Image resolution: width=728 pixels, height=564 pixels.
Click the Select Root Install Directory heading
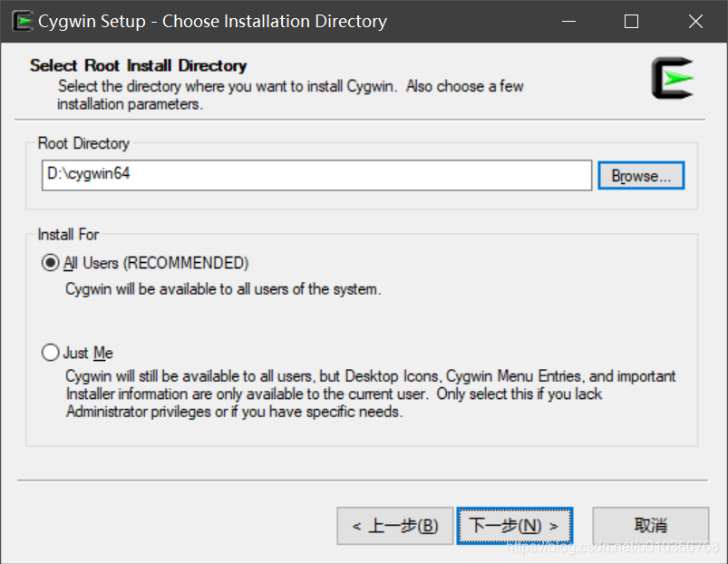(139, 65)
